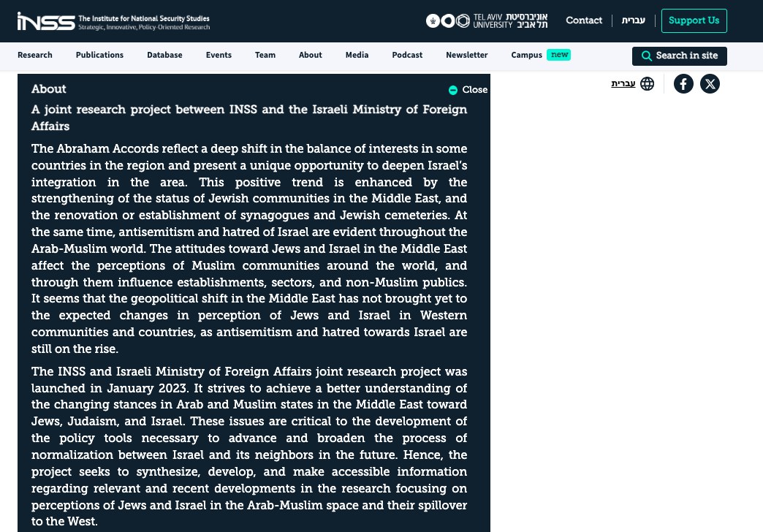Share page on X (Twitter) icon
This screenshot has height=532, width=763.
click(x=710, y=84)
